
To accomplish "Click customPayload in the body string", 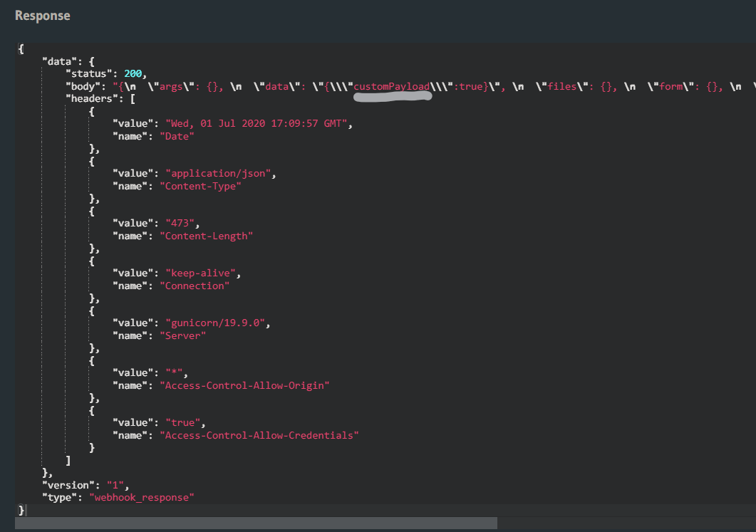I will point(391,87).
